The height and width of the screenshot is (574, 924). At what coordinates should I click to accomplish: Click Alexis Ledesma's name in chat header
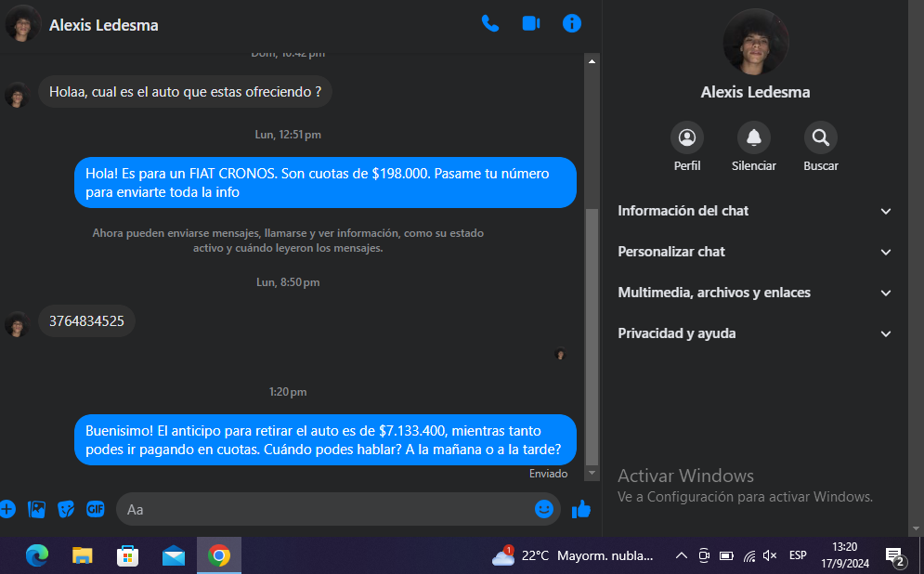[x=104, y=25]
